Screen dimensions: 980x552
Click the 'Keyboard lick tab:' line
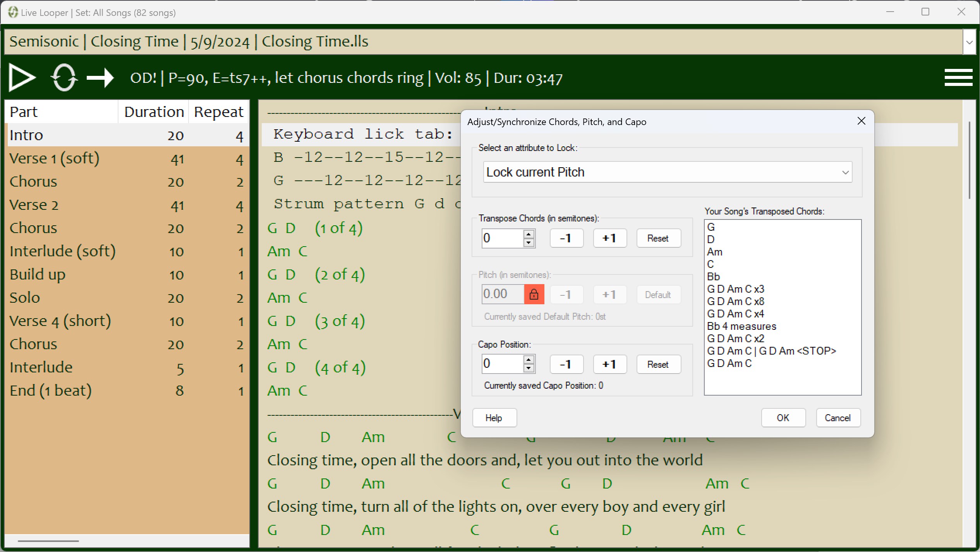[363, 134]
